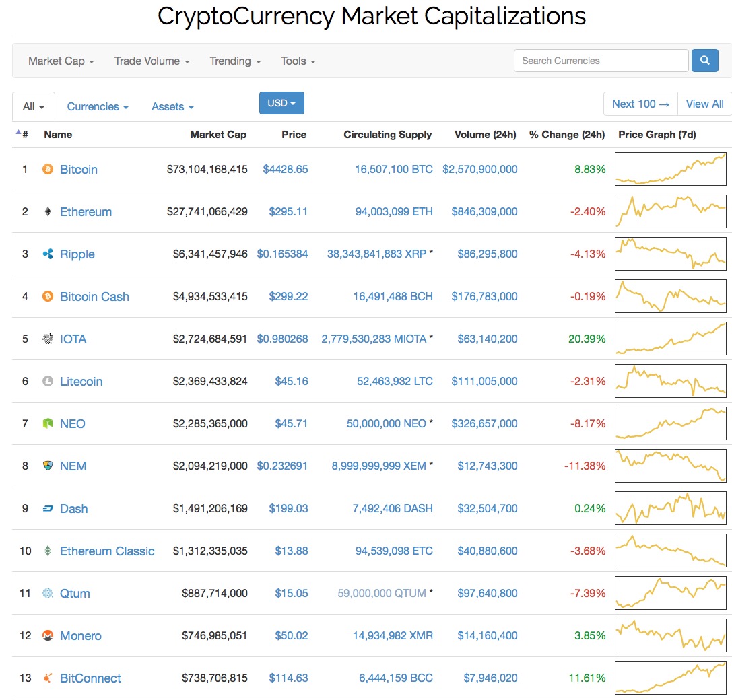The image size is (732, 700).
Task: Go to Next 100 currencies
Action: pos(640,104)
